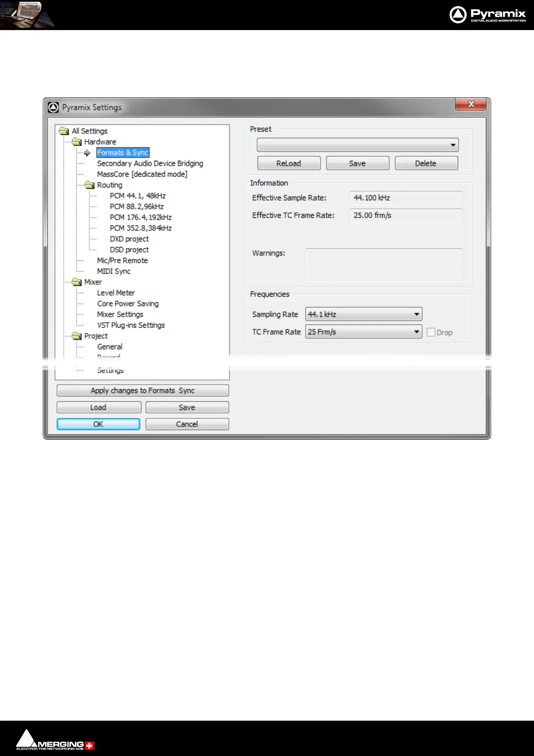Screen dimensions: 534x756
Task: Enable the Drop frame checkbox
Action: [431, 332]
